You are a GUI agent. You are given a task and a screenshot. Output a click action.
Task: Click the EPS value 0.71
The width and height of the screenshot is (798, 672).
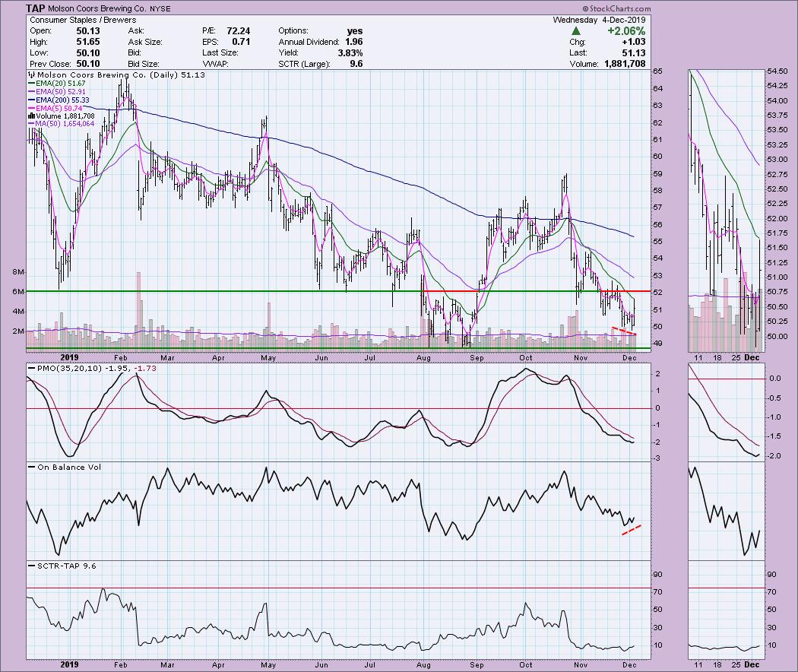(241, 42)
